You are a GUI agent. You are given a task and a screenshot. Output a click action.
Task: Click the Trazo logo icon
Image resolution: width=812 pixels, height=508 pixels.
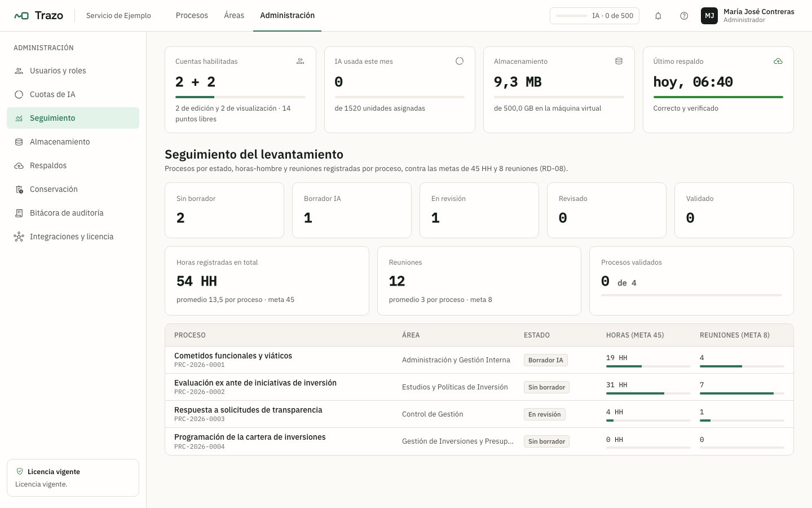coord(21,15)
